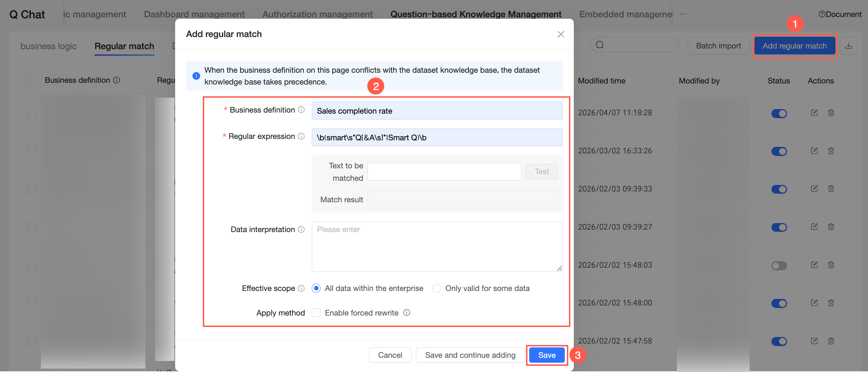Click the Enable forced rewrite info icon

tap(407, 313)
